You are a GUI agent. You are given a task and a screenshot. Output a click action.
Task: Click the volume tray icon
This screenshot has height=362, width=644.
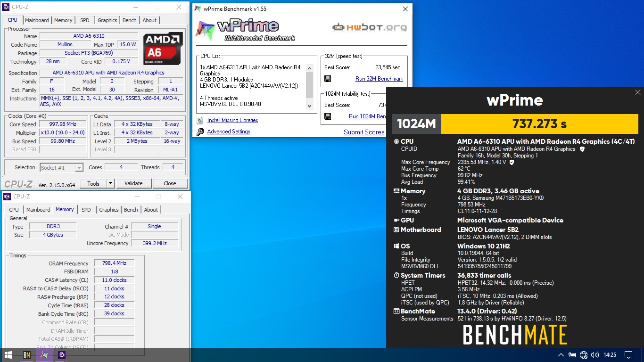pyautogui.click(x=594, y=355)
